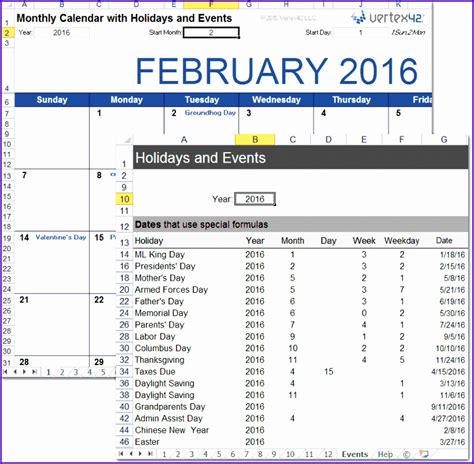Viewport: 474px width, 464px height.
Task: Click the Vertex42 logo
Action: (388, 17)
